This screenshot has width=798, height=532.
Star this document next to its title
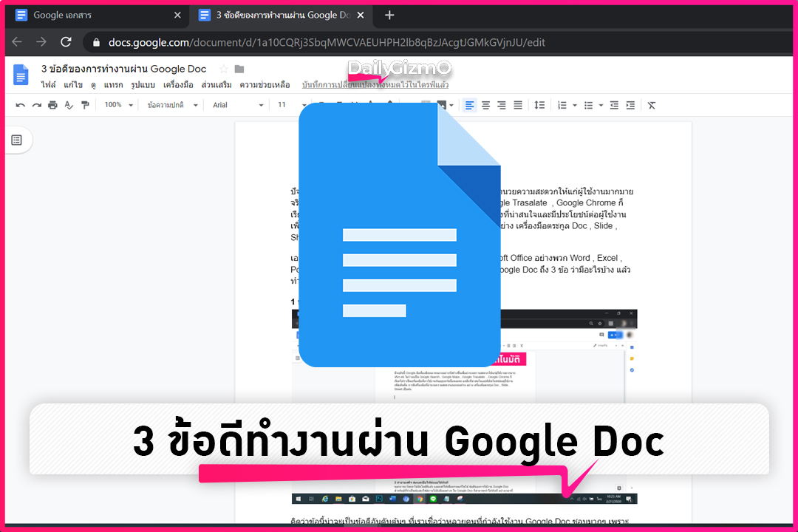click(223, 68)
